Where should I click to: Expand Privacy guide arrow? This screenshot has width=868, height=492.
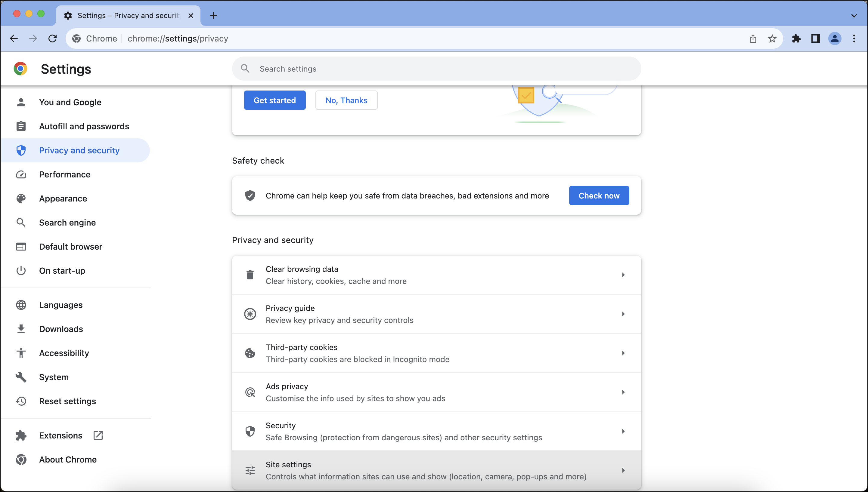click(x=623, y=314)
